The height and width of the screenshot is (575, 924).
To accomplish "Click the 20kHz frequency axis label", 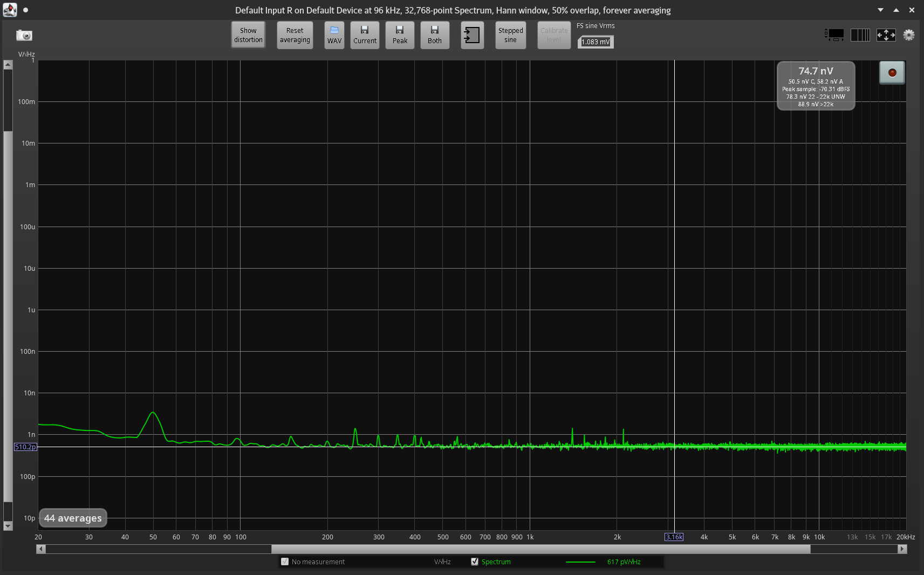I will [x=906, y=537].
